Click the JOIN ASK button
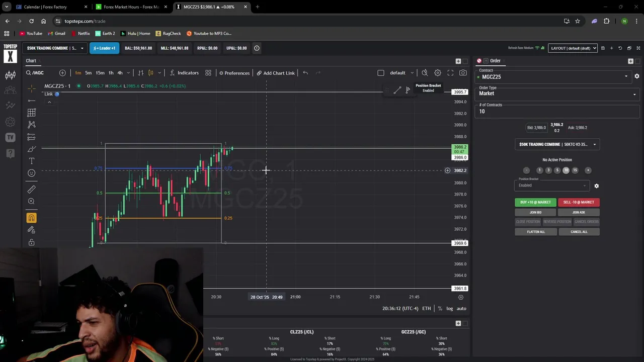 pos(579,212)
